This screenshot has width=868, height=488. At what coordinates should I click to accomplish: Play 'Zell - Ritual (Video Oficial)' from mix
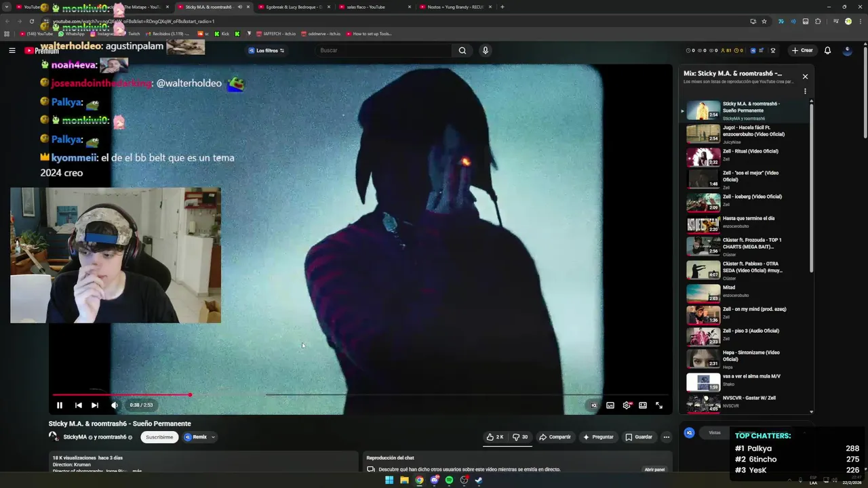pyautogui.click(x=746, y=157)
